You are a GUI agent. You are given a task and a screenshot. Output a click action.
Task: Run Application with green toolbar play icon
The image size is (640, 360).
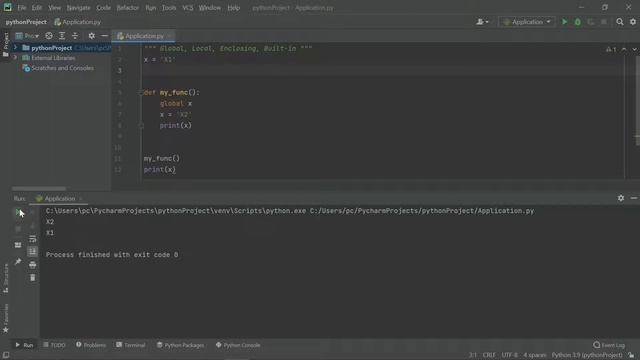pos(564,22)
